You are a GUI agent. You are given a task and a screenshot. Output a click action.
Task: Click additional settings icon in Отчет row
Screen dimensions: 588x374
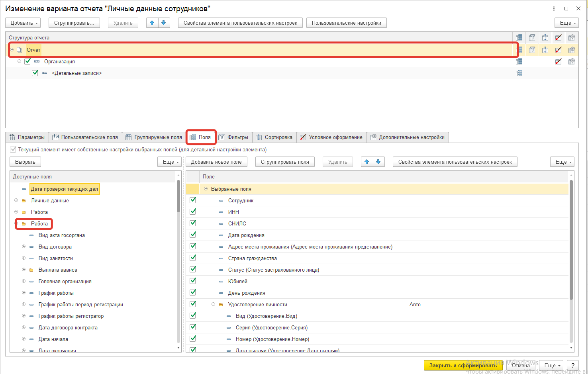point(571,50)
